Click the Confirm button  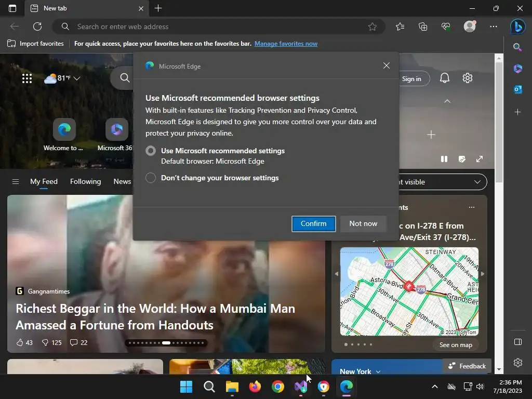click(x=313, y=223)
